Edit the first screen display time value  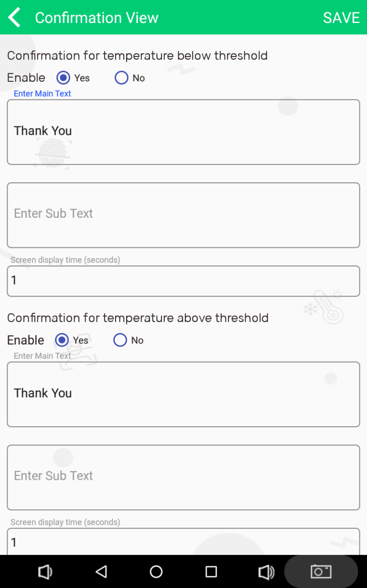tap(183, 281)
